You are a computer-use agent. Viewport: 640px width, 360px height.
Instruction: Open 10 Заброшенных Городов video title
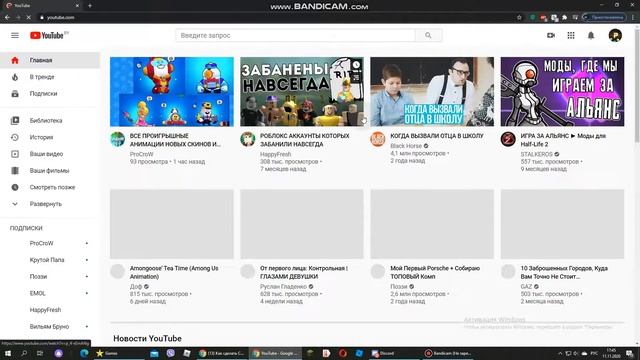point(564,272)
